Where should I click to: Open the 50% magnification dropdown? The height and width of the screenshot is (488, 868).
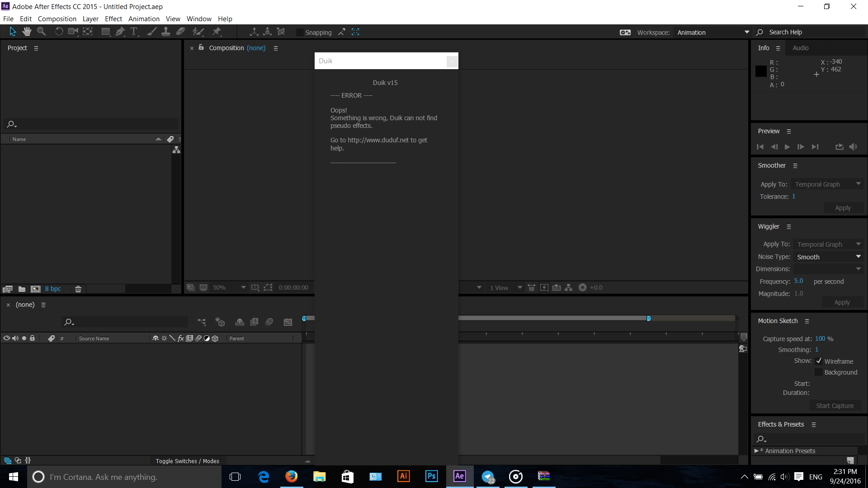pyautogui.click(x=229, y=287)
